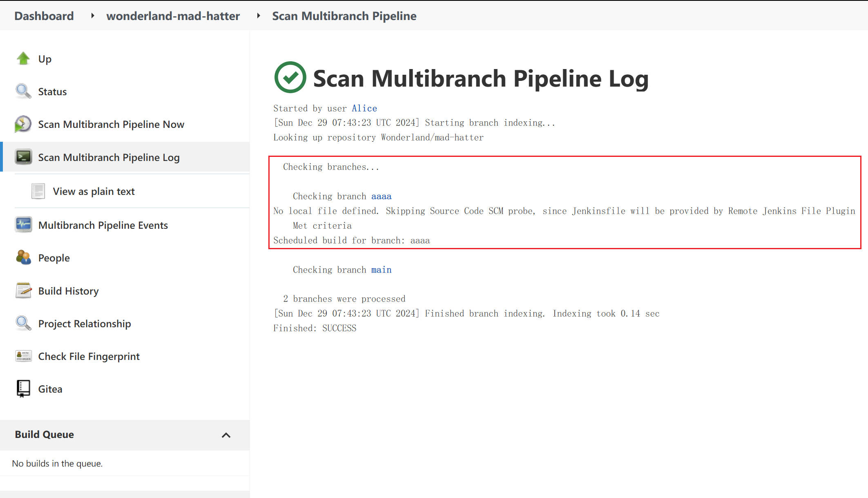The image size is (868, 498).
Task: Click the Build History notepad icon
Action: [23, 290]
